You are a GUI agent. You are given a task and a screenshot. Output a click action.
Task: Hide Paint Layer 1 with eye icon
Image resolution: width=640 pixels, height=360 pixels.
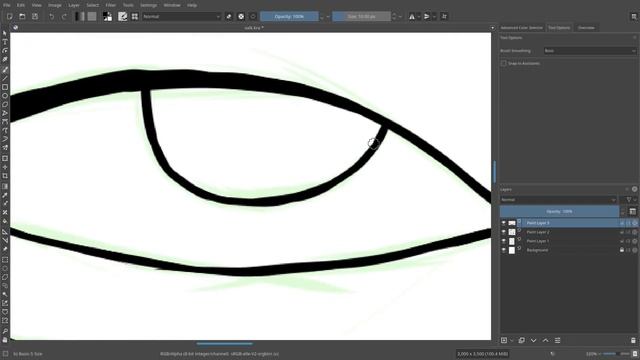click(x=504, y=241)
